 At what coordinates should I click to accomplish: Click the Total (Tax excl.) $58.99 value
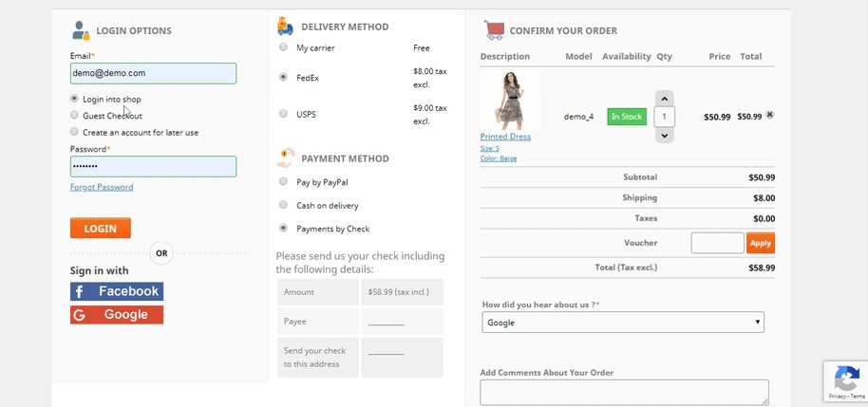762,268
